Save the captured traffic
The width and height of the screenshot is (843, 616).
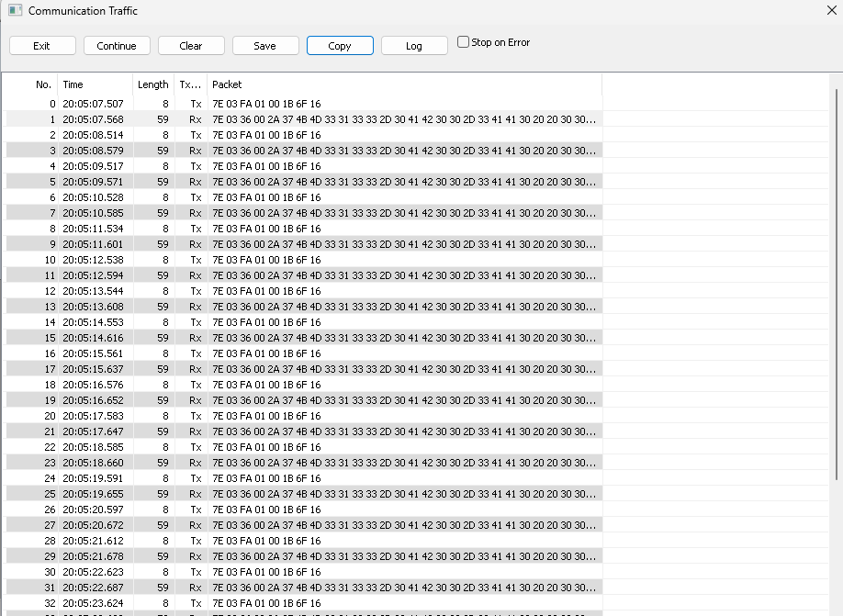point(265,46)
